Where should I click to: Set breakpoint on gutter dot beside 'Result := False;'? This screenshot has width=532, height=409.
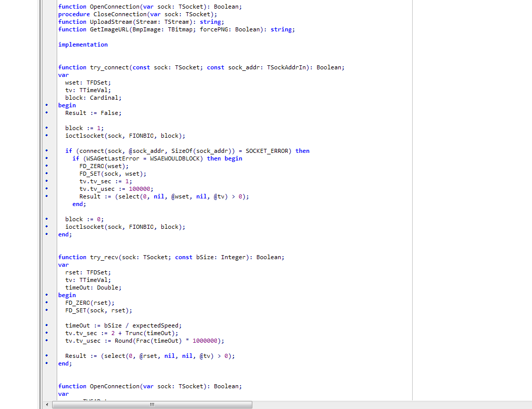tap(47, 112)
